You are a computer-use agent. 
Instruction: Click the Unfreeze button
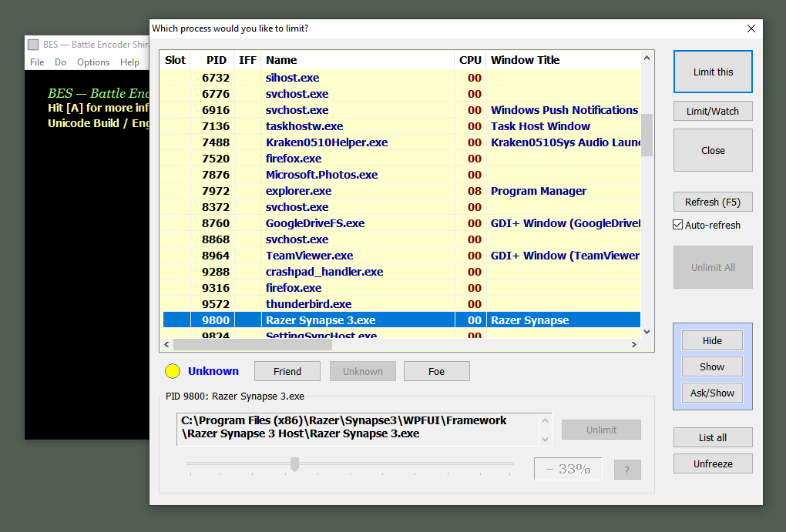[x=713, y=463]
